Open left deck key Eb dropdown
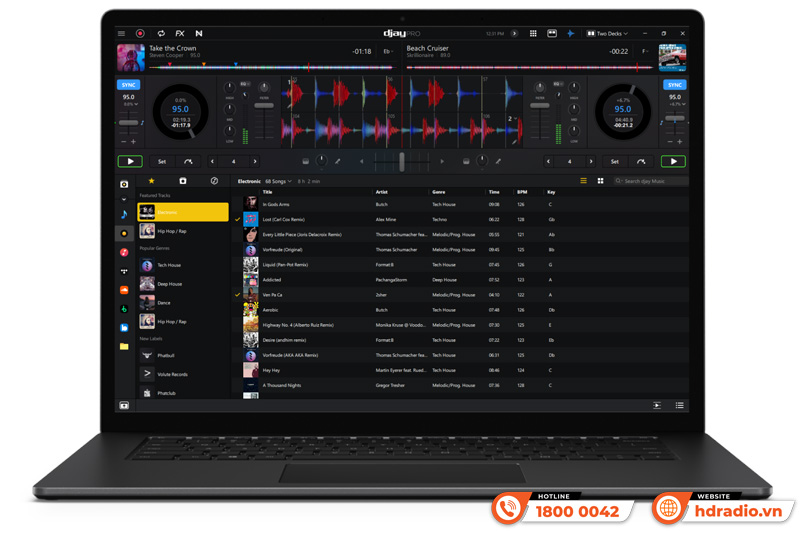Viewport: 800px width, 533px height. tap(387, 52)
